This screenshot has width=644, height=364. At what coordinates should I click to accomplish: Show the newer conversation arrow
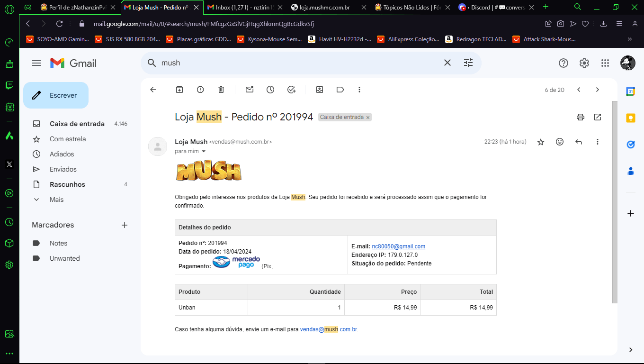(579, 90)
